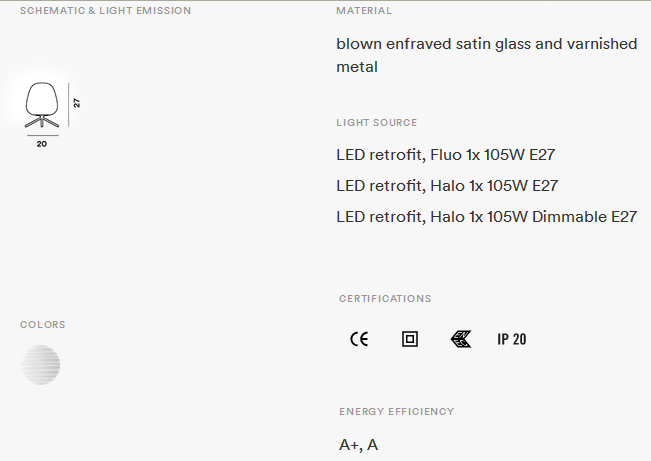Click the Material section heading
The image size is (651, 461).
[x=364, y=11]
